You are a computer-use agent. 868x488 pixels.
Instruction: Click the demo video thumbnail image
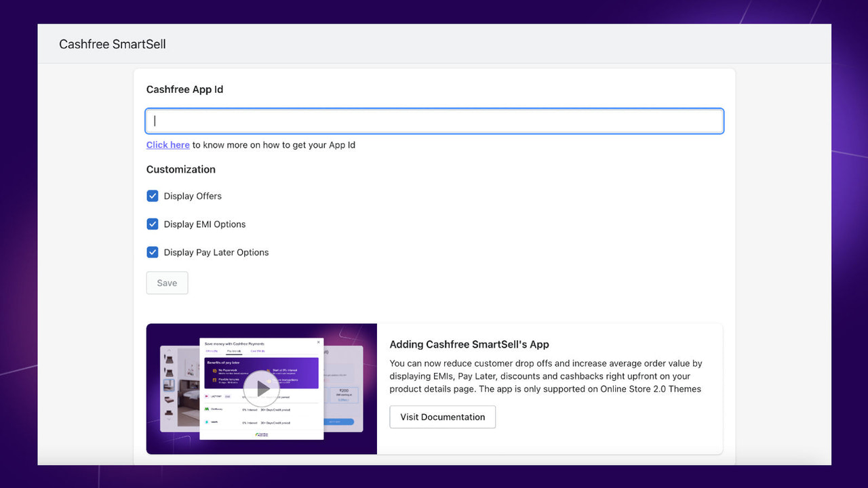click(x=203, y=420)
